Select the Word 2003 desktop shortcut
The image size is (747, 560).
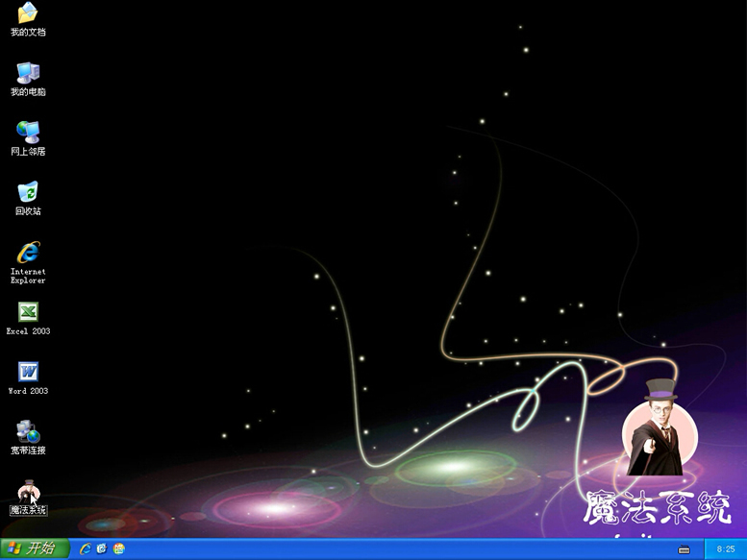pos(28,378)
